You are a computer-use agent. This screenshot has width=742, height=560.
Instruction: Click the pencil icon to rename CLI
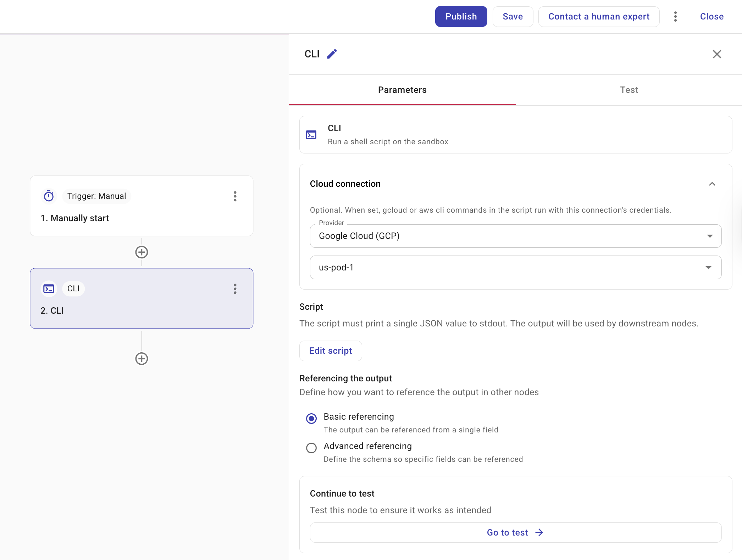tap(332, 54)
